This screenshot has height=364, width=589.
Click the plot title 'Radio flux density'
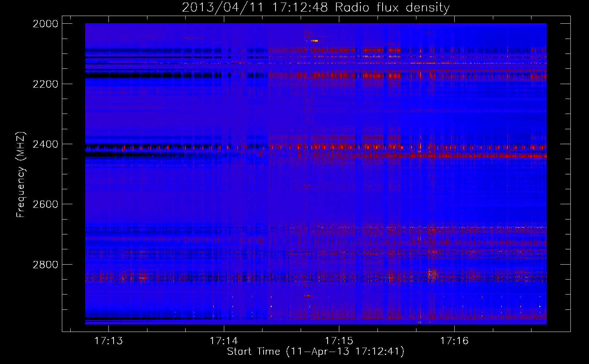[x=392, y=8]
